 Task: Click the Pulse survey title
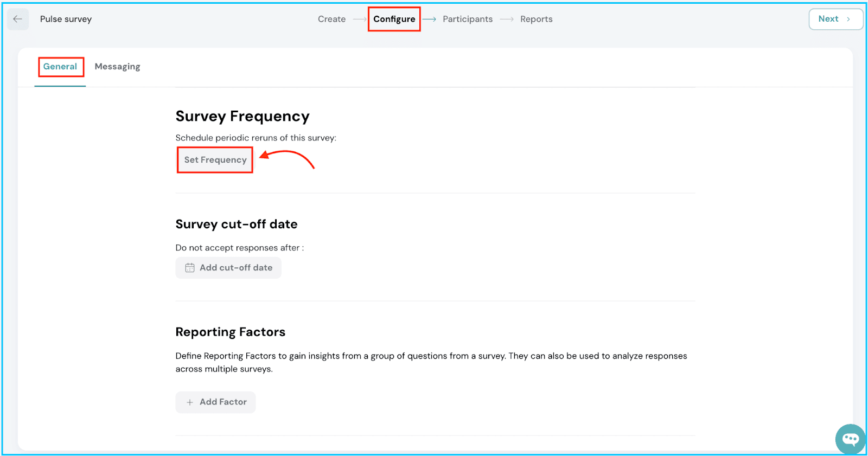coord(66,19)
